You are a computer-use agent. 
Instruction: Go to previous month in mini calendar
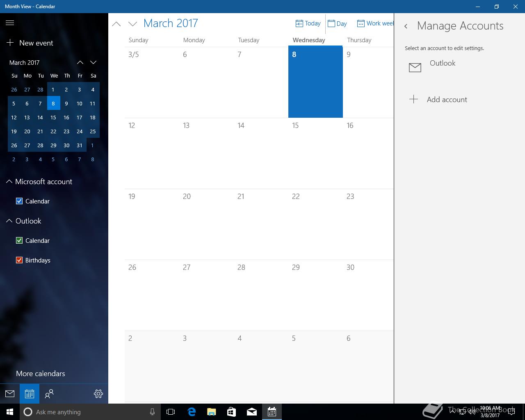click(x=80, y=62)
